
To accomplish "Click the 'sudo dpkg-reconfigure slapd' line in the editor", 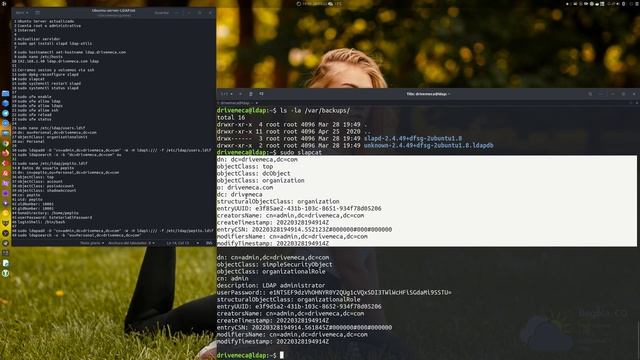I will tap(48, 74).
